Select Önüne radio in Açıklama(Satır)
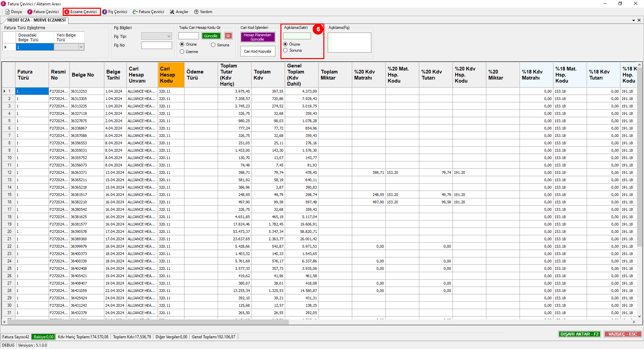The image size is (644, 349). point(285,44)
